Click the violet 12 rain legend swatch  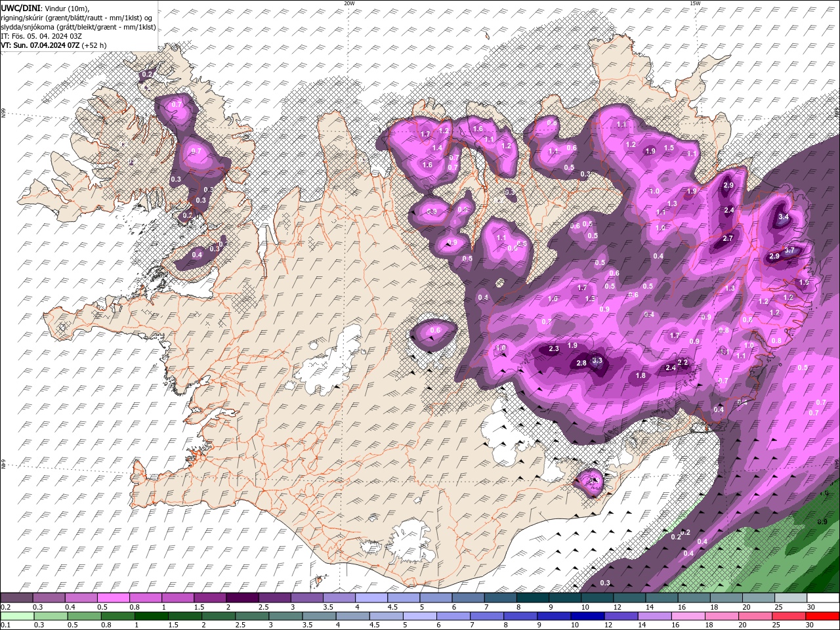[620, 616]
